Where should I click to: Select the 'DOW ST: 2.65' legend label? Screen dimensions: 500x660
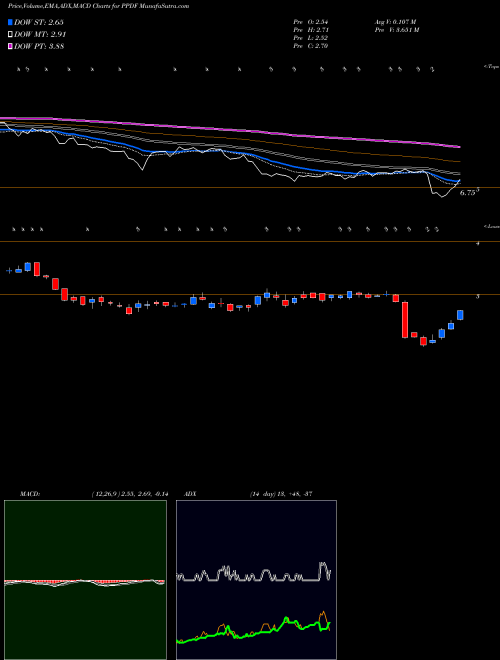(39, 22)
